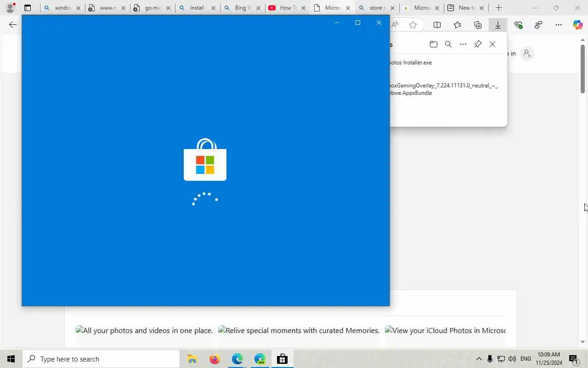588x368 pixels.
Task: Click the taskbar search box
Action: (x=101, y=359)
